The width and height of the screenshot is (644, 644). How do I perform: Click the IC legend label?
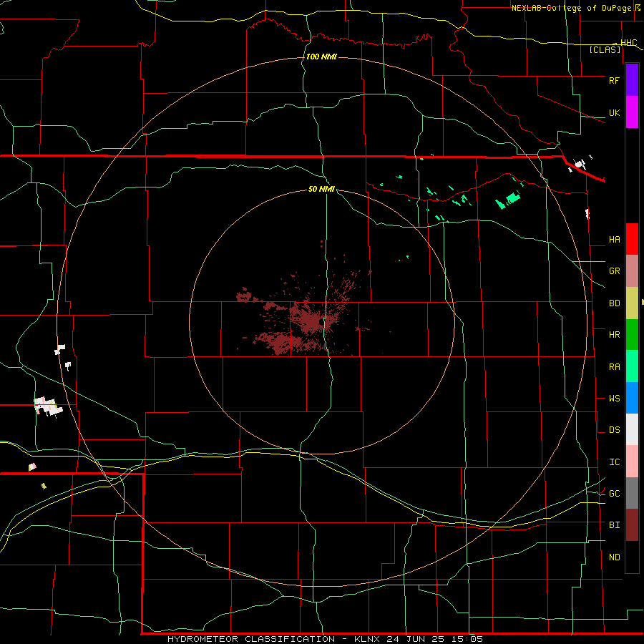(614, 462)
